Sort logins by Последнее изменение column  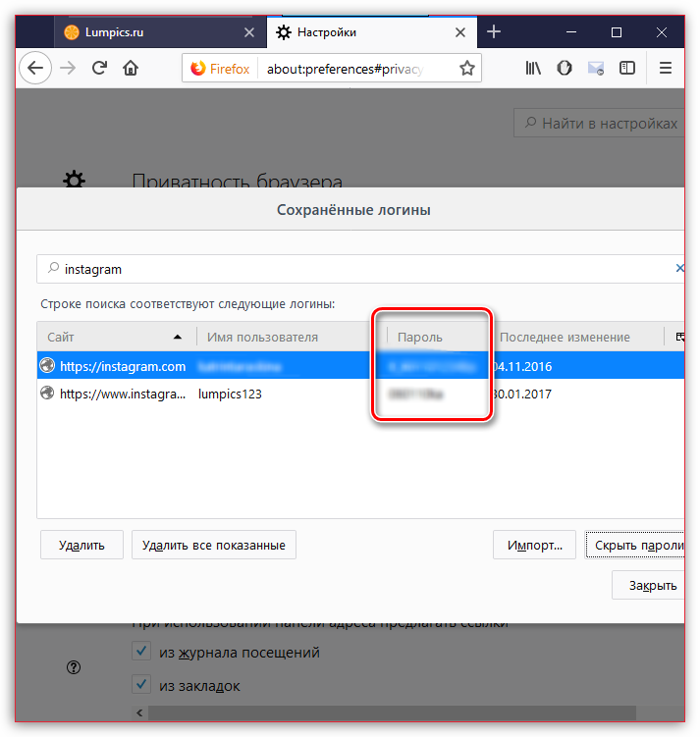click(x=576, y=337)
